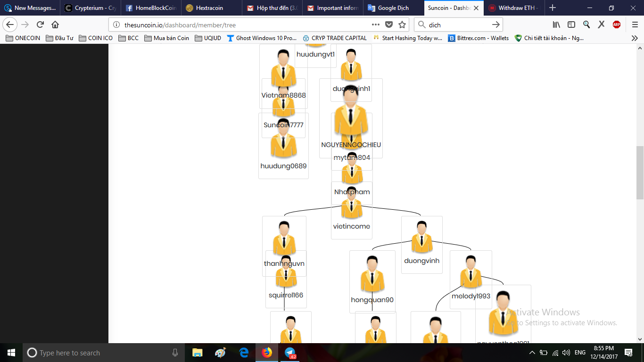Open the Start Hashing Today bookmark
644x362 pixels.
[x=408, y=38]
